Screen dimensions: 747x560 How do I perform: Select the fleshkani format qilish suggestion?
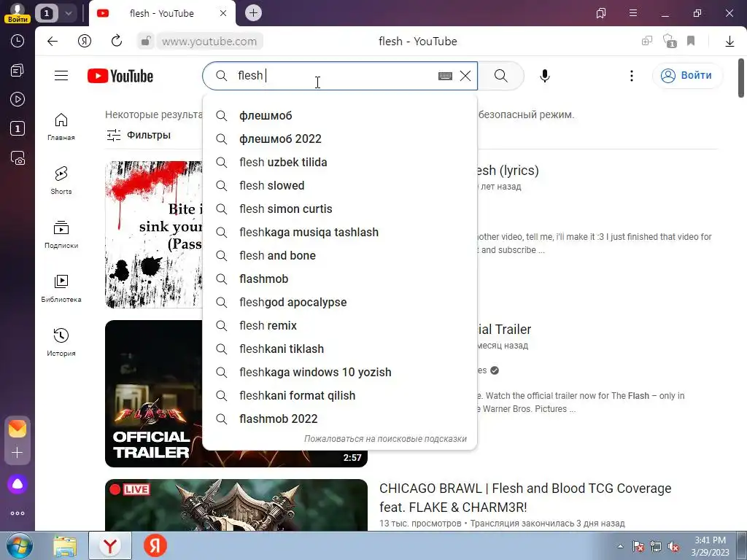tap(340, 396)
